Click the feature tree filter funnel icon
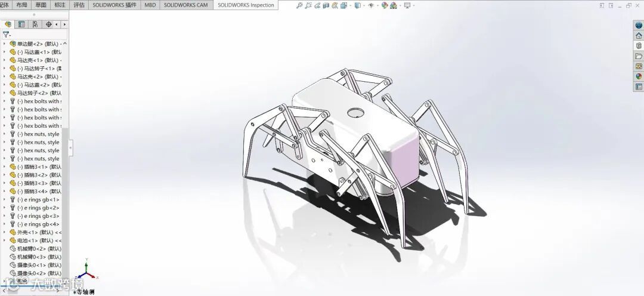 [x=6, y=35]
